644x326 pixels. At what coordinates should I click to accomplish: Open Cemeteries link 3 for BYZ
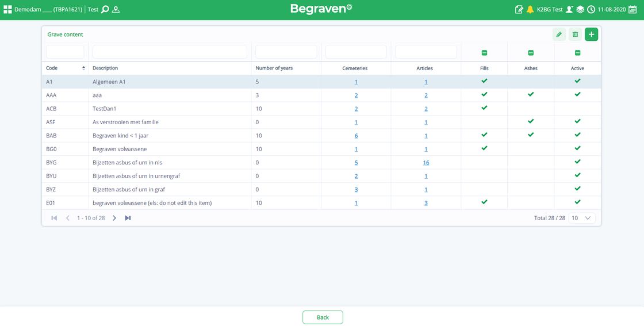click(356, 189)
